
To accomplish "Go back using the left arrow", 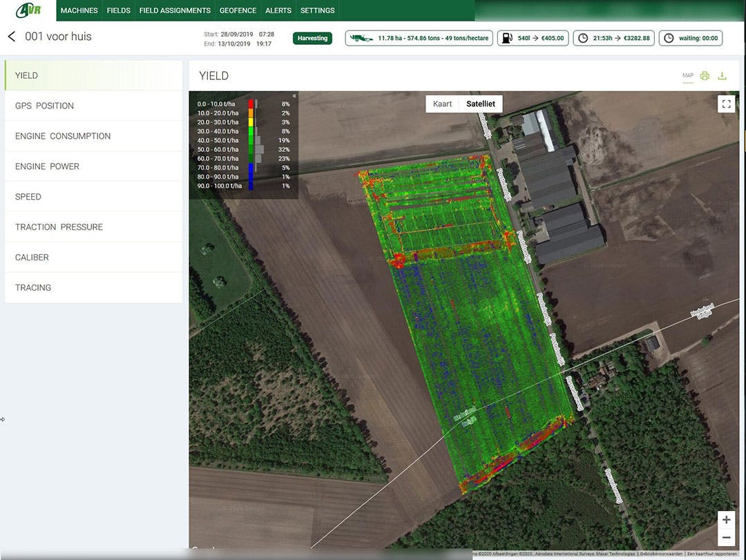I will point(12,37).
